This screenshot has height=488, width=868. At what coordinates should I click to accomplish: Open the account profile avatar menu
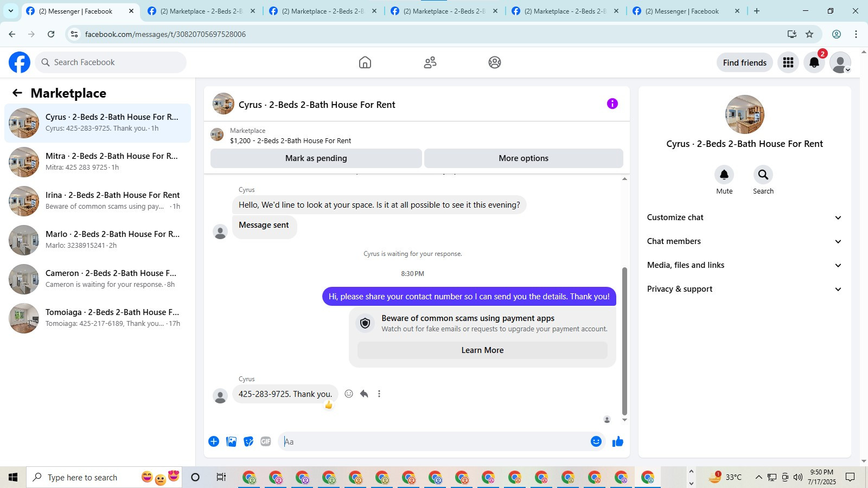(x=840, y=62)
